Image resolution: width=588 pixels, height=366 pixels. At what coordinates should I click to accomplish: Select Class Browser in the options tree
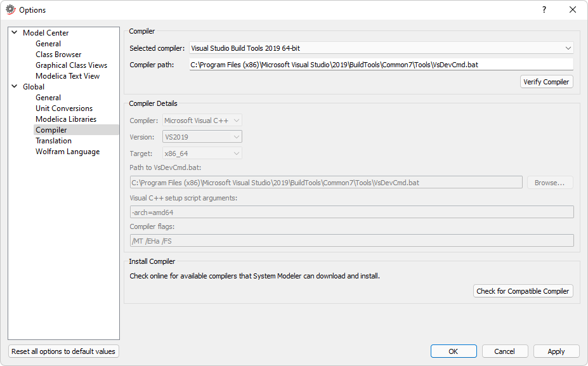click(58, 55)
